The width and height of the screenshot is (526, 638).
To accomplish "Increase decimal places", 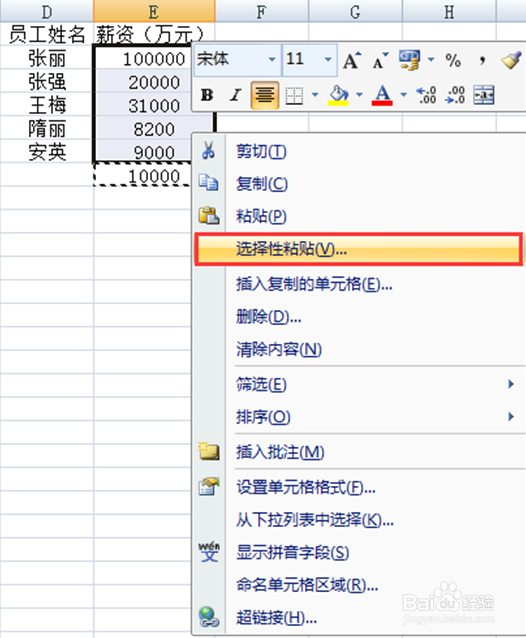I will pyautogui.click(x=426, y=95).
